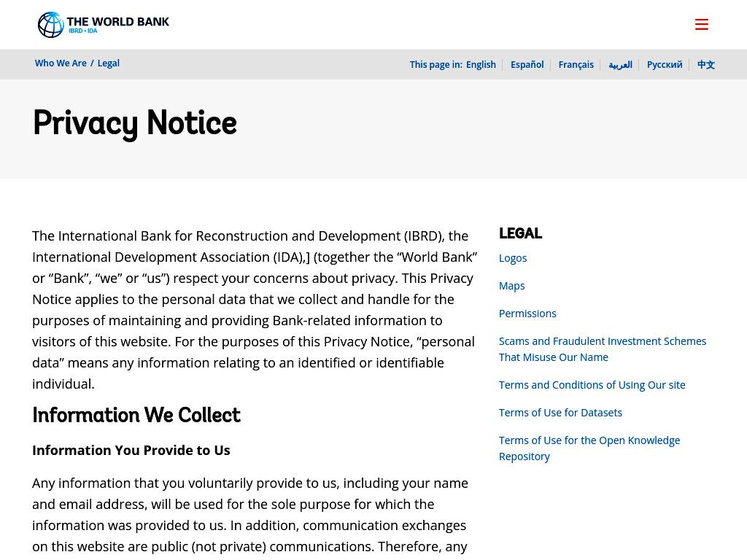Open the Logos legal link
Viewport: 747px width, 560px height.
(x=513, y=258)
